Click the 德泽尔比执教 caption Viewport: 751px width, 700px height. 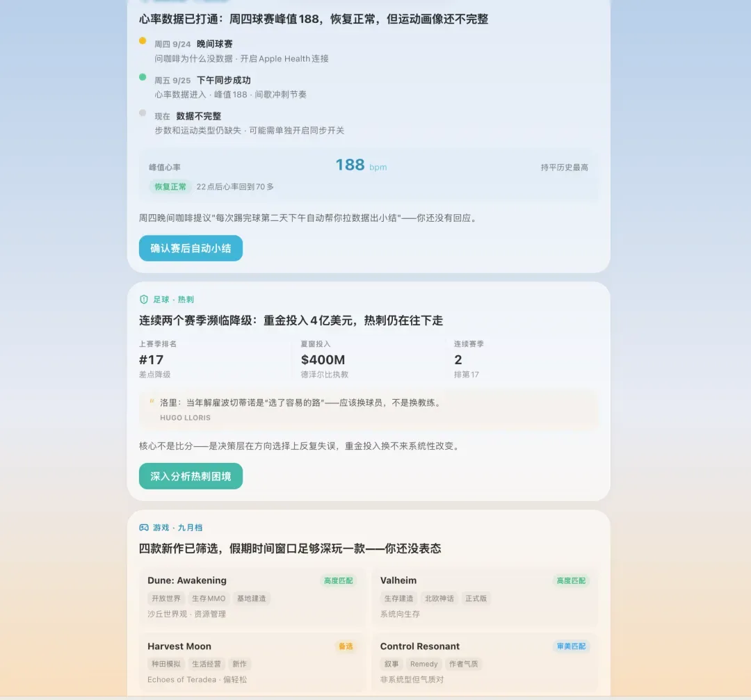(325, 375)
